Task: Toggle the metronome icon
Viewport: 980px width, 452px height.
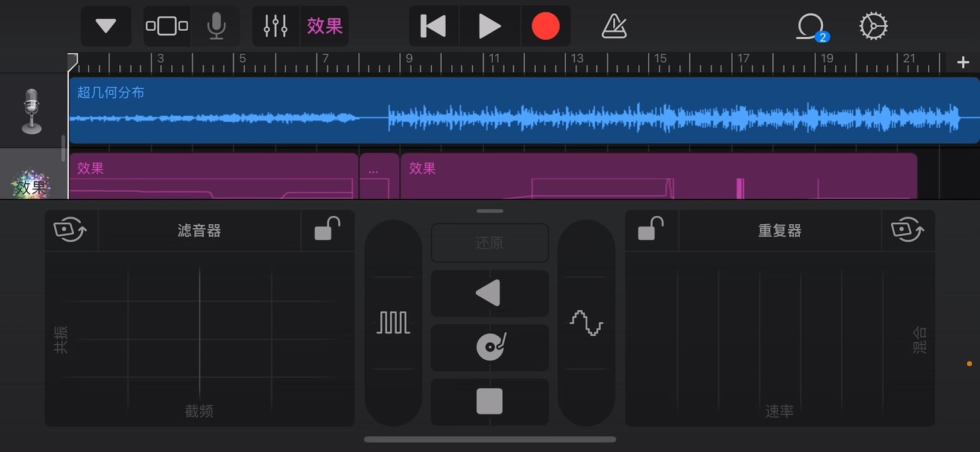Action: tap(614, 26)
